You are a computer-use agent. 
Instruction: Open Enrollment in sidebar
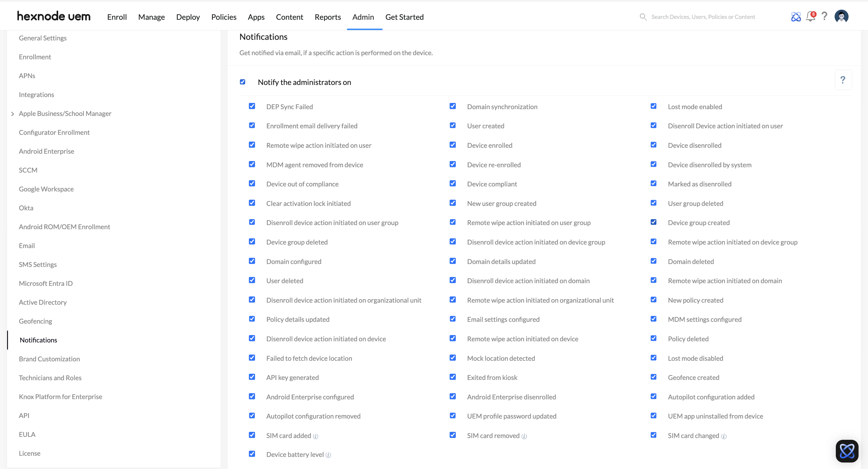click(x=35, y=57)
